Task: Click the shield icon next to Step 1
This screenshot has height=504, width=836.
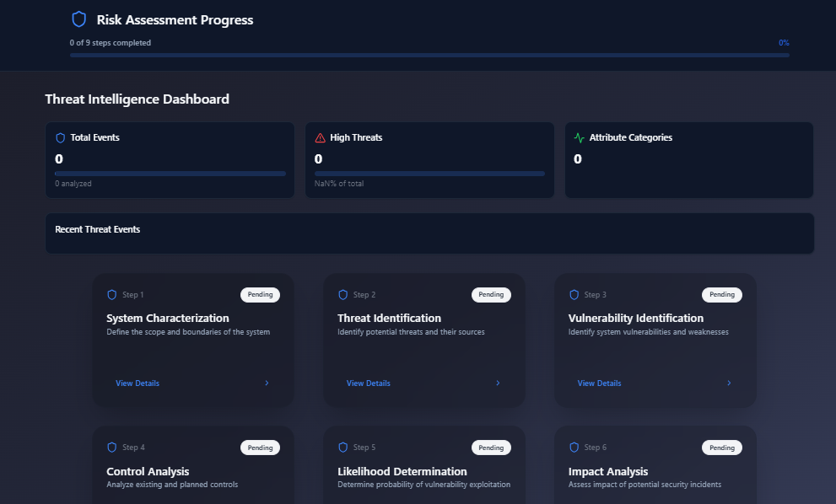Action: [111, 295]
